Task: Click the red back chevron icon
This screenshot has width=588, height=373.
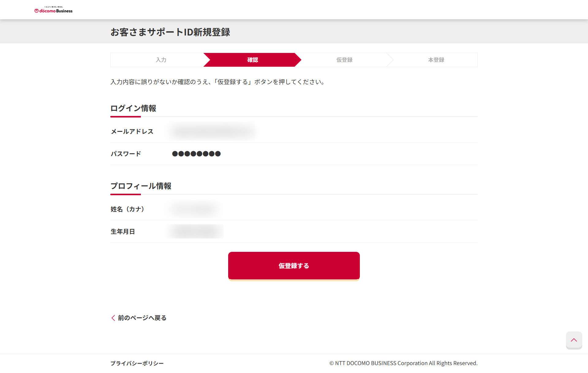Action: [113, 318]
